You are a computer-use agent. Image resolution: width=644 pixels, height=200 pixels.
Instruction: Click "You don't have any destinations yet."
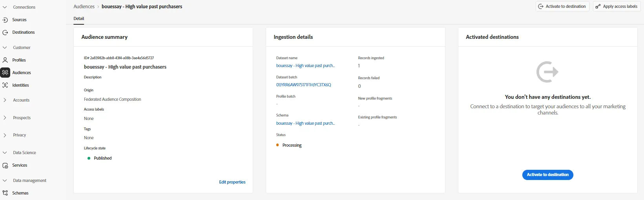547,97
